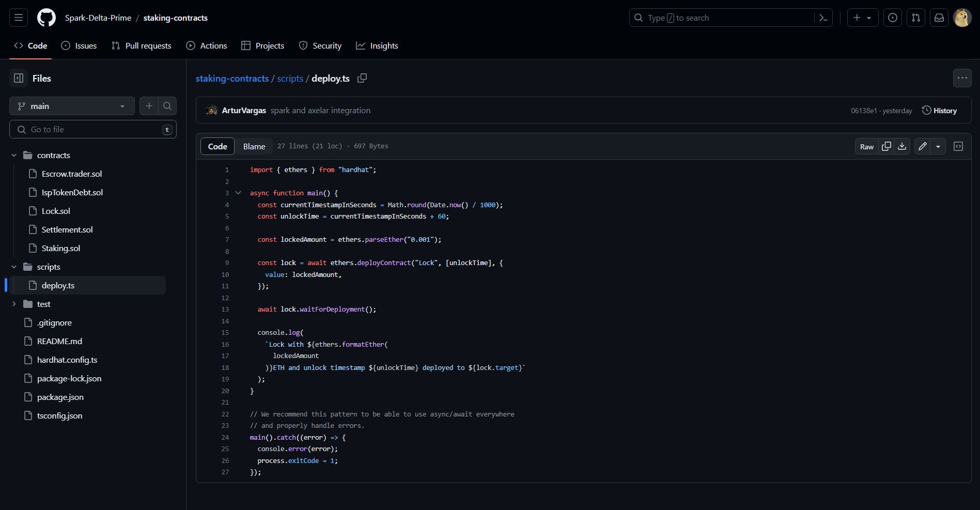This screenshot has height=510, width=980.
Task: Select the Code repository tab
Action: [30, 45]
